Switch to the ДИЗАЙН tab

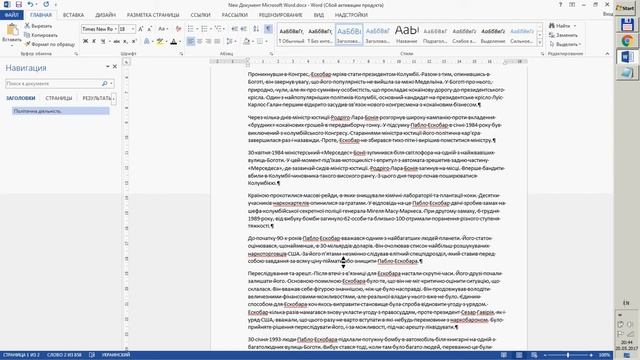click(x=105, y=15)
